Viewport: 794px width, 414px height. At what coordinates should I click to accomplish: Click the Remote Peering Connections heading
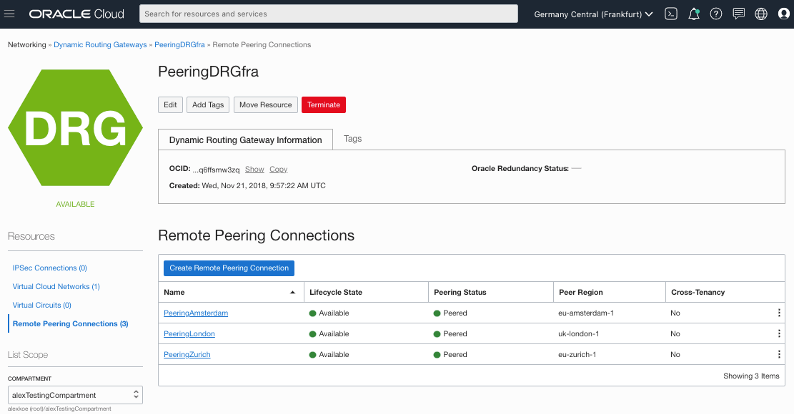click(256, 235)
